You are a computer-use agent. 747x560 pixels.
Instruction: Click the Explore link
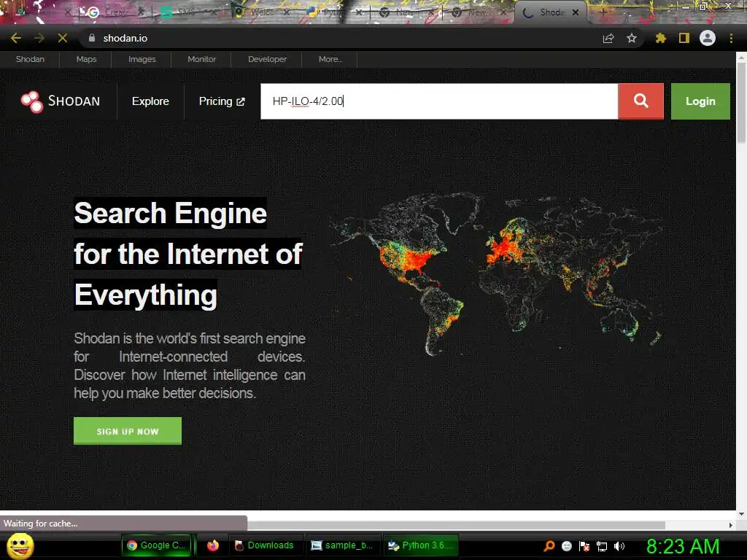[x=150, y=101]
